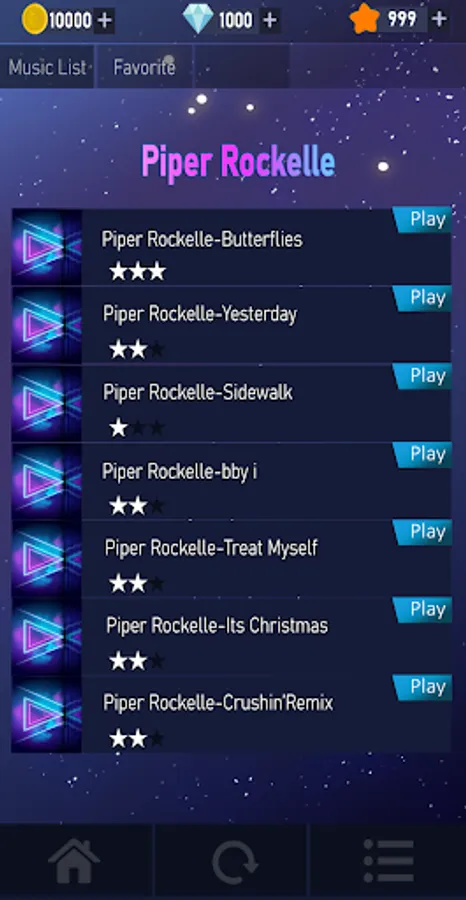This screenshot has height=900, width=466.
Task: Click the refresh icon in bottom bar
Action: click(x=234, y=862)
